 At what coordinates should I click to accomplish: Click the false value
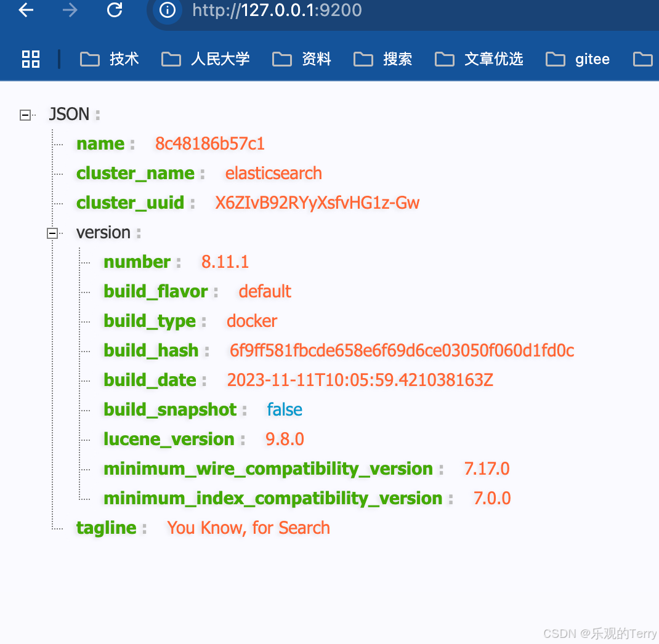click(x=285, y=409)
